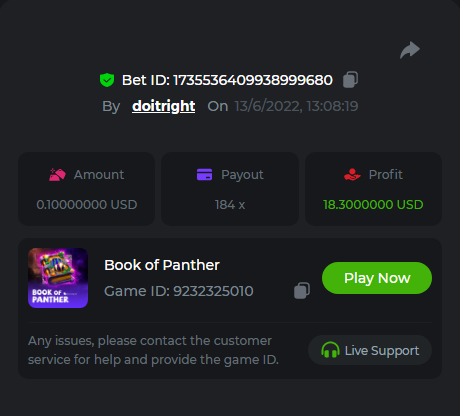
Task: Click the red Profit hand icon
Action: (352, 174)
